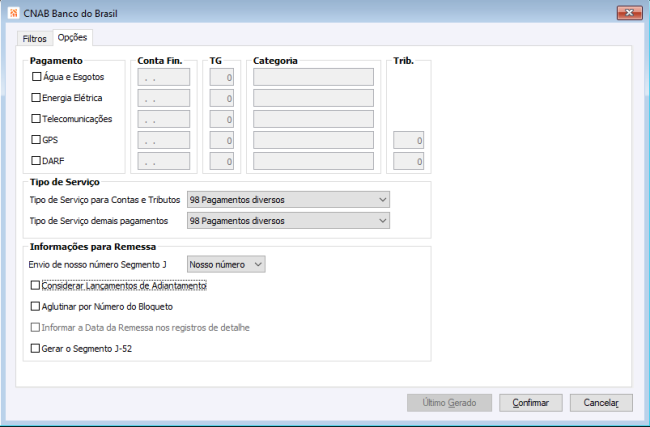Select the Opções tab

click(73, 37)
